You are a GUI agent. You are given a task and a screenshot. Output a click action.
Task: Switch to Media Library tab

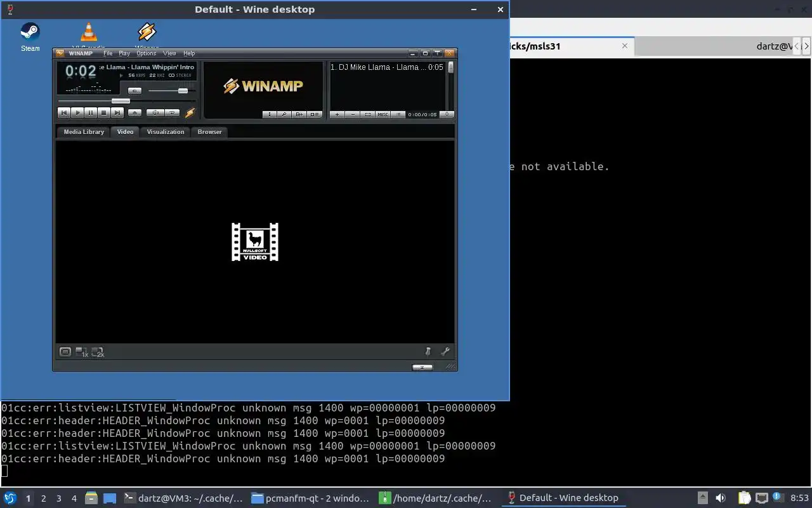click(x=84, y=131)
